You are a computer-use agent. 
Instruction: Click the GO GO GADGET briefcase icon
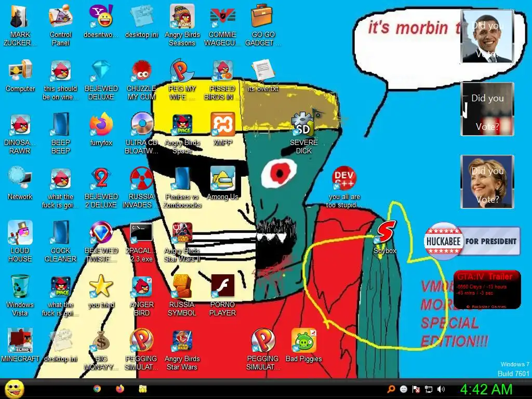tap(262, 25)
